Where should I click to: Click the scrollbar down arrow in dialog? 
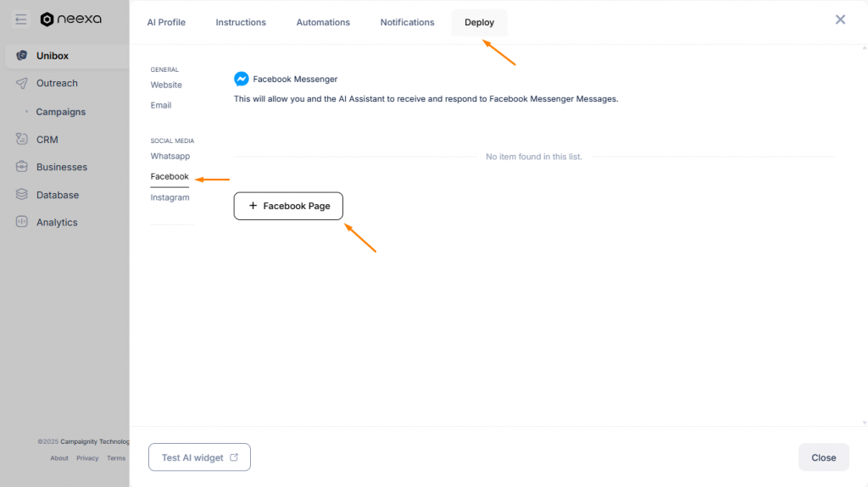[x=864, y=423]
